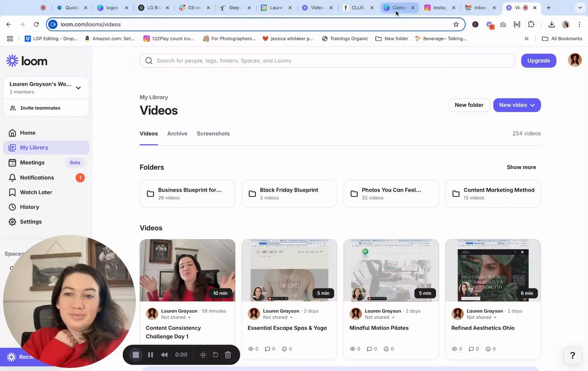Screen dimensions: 588x371
Task: Open Refined Aesthetics Ohio video thumbnail
Action: [493, 270]
